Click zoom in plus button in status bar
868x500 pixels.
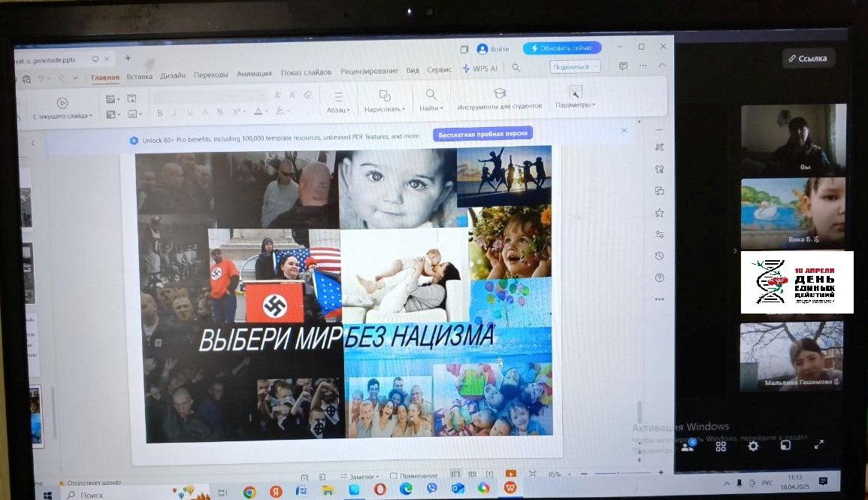pyautogui.click(x=661, y=472)
